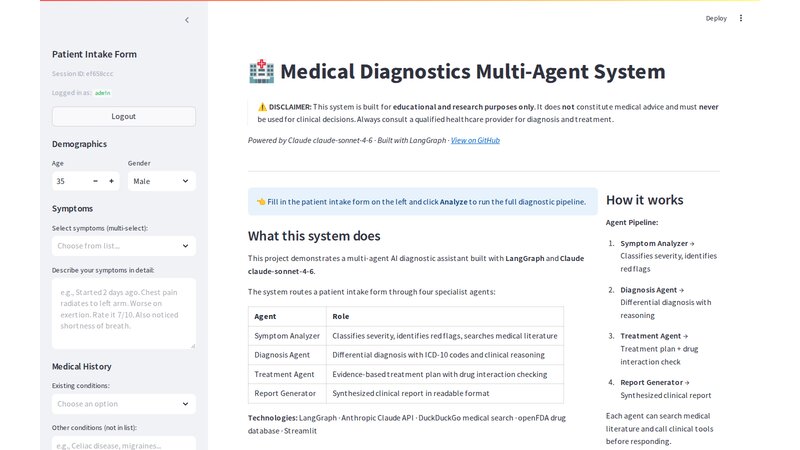Click the Session ID text
Viewport: 800px width, 450px height.
coord(83,73)
